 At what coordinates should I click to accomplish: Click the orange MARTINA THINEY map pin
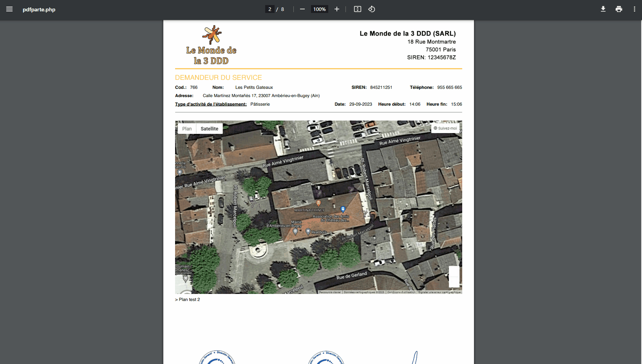click(x=318, y=203)
